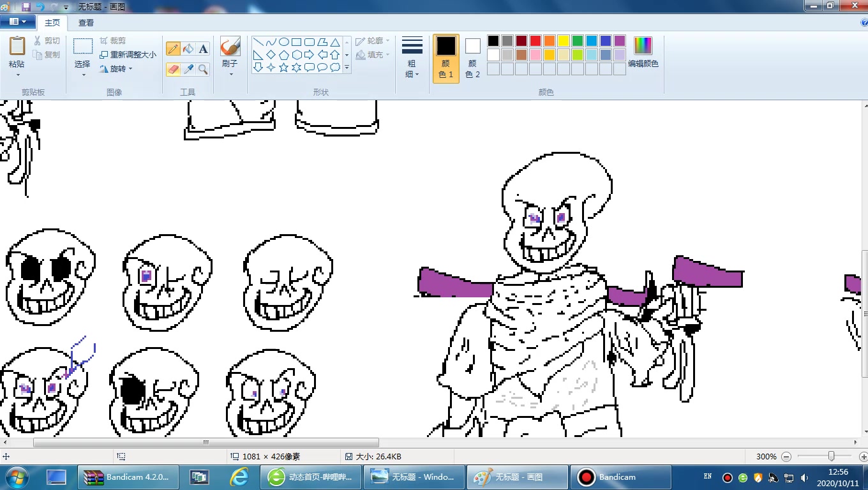Choose the Down arrow shape
This screenshot has width=868, height=490.
coord(258,67)
